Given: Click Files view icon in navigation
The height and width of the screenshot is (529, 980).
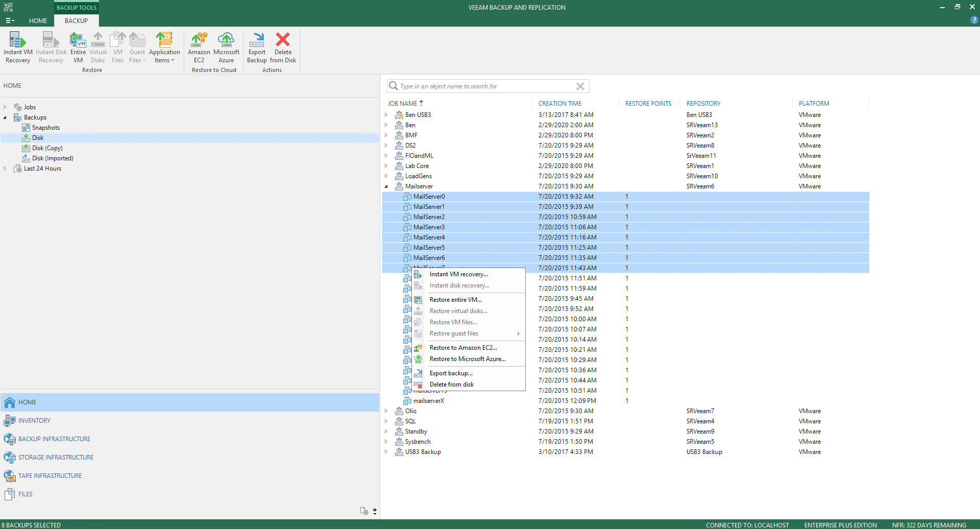Looking at the screenshot, I should 9,494.
